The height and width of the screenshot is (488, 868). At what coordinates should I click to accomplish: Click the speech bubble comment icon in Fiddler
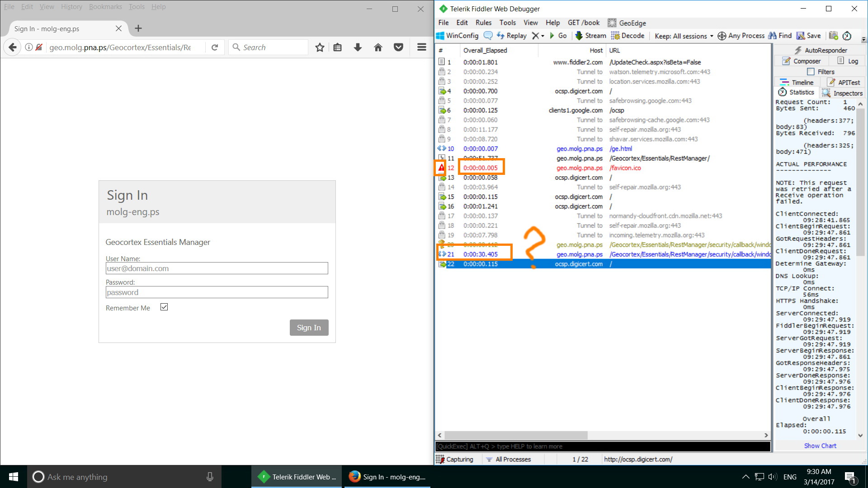click(488, 36)
